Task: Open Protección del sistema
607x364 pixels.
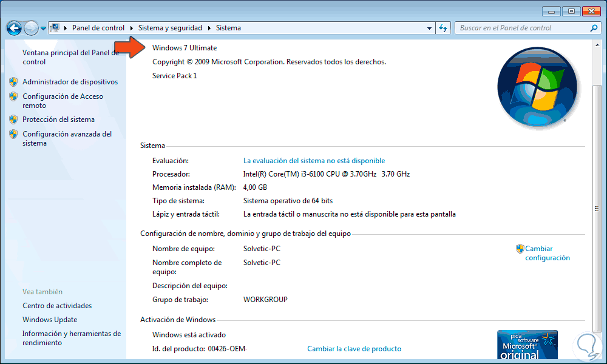Action: click(58, 119)
